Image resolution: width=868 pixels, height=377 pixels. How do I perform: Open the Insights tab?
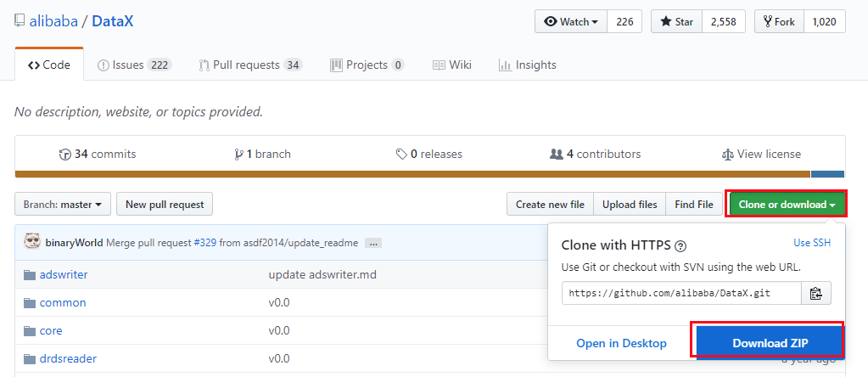coord(528,65)
